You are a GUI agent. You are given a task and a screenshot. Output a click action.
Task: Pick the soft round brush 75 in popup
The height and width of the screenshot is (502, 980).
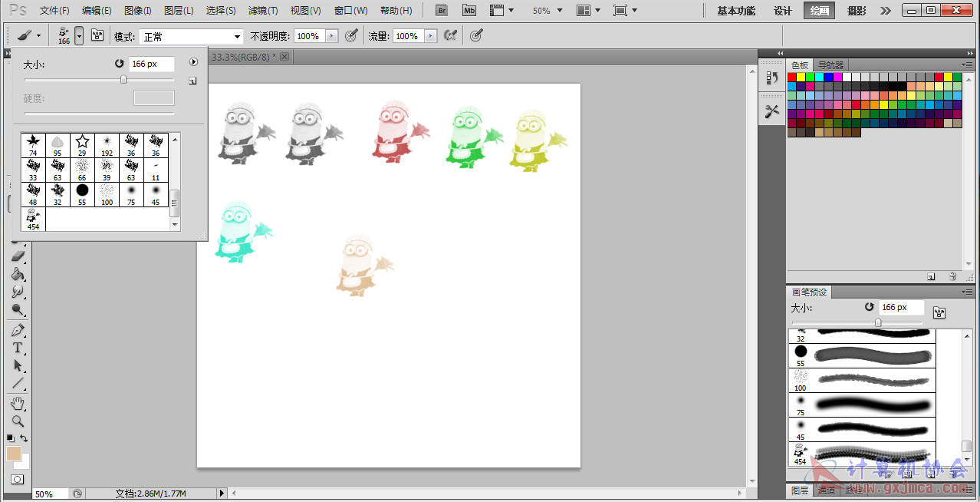131,194
